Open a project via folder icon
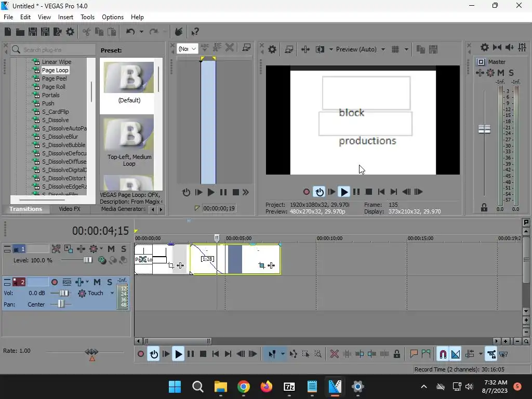 [20, 32]
